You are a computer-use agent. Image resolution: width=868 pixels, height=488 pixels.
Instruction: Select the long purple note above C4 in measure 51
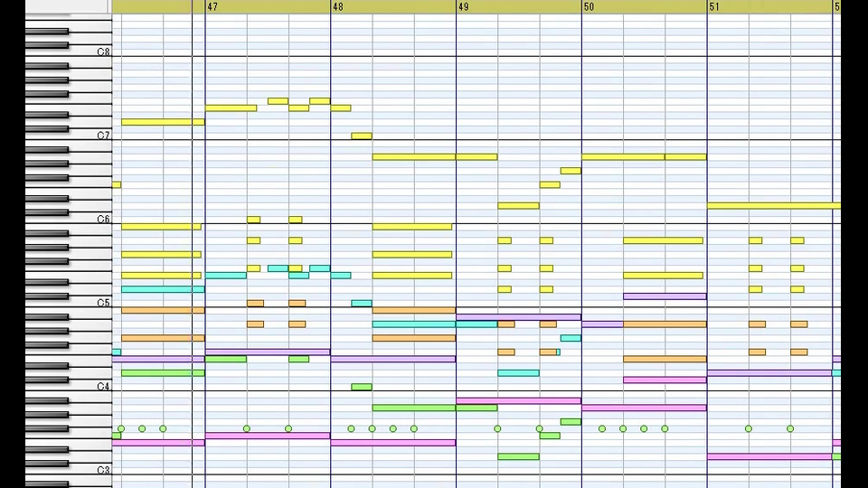coord(769,373)
